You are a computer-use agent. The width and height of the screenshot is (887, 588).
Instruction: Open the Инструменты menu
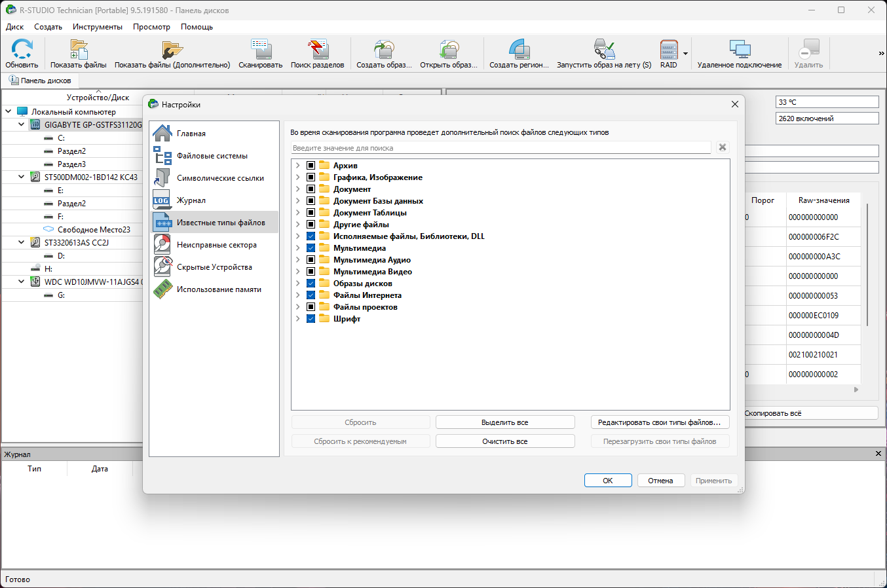tap(98, 27)
